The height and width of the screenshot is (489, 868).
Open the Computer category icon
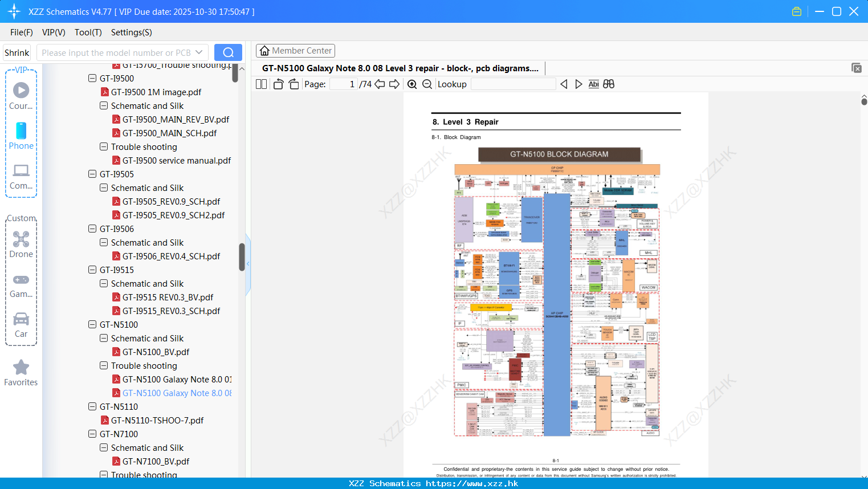[21, 177]
